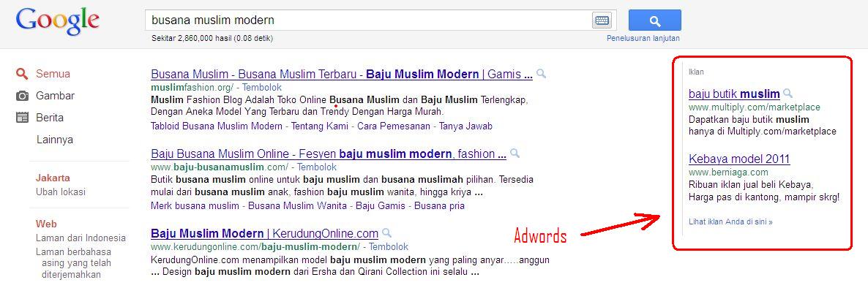Expand Lainnya search categories
This screenshot has width=868, height=288.
coord(55,140)
